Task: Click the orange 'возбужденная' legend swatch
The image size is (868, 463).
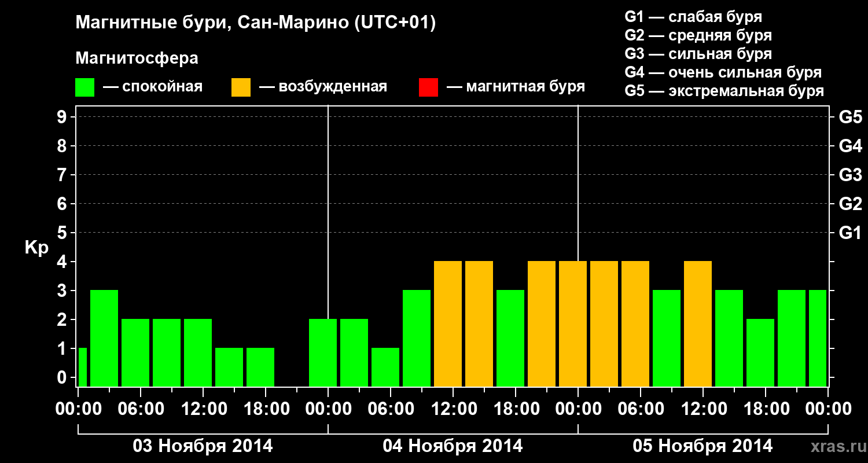Action: click(241, 87)
